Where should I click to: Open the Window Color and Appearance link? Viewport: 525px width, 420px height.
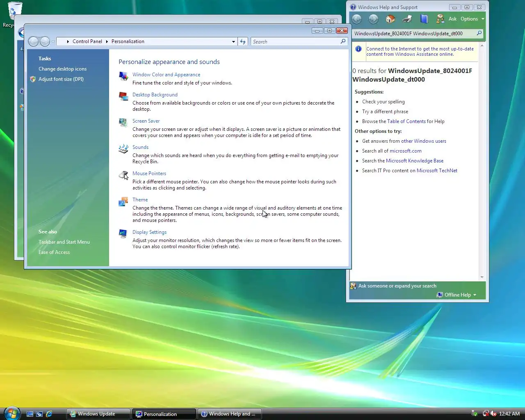click(x=166, y=75)
